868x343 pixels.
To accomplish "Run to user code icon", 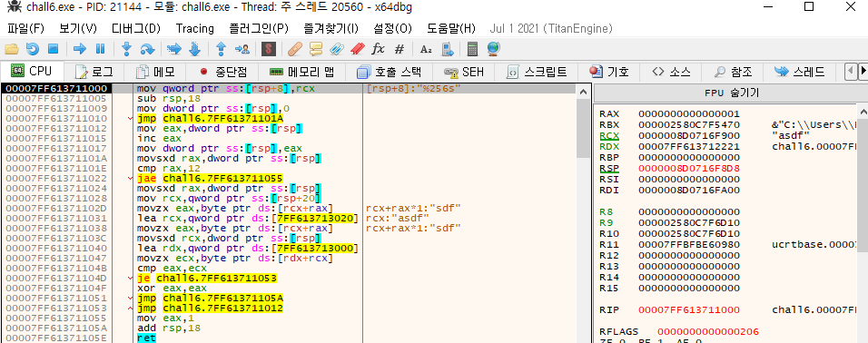I will (x=242, y=49).
